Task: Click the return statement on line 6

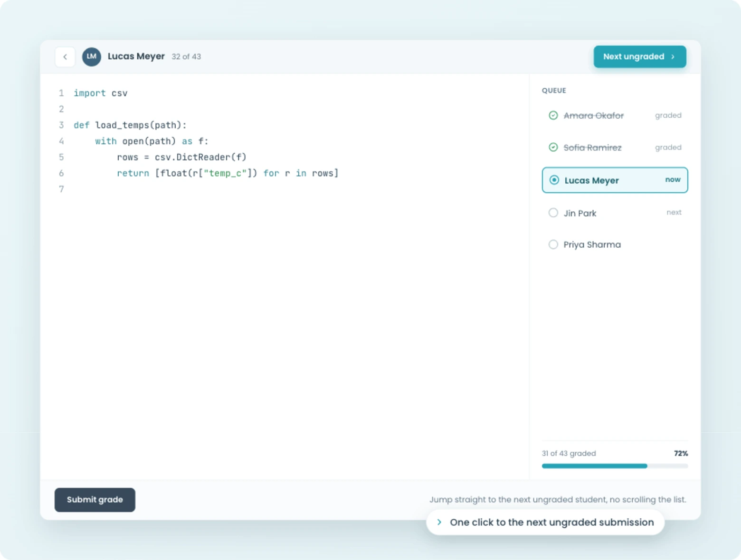Action: tap(228, 173)
